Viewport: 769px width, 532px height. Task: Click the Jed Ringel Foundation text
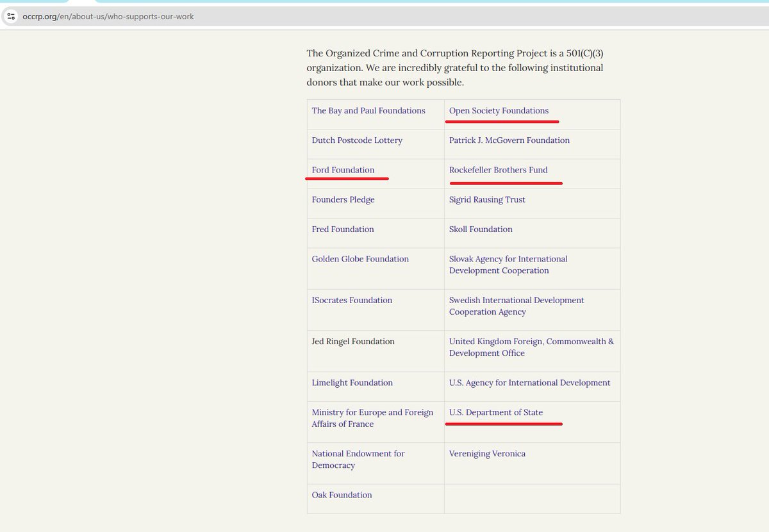pyautogui.click(x=353, y=341)
